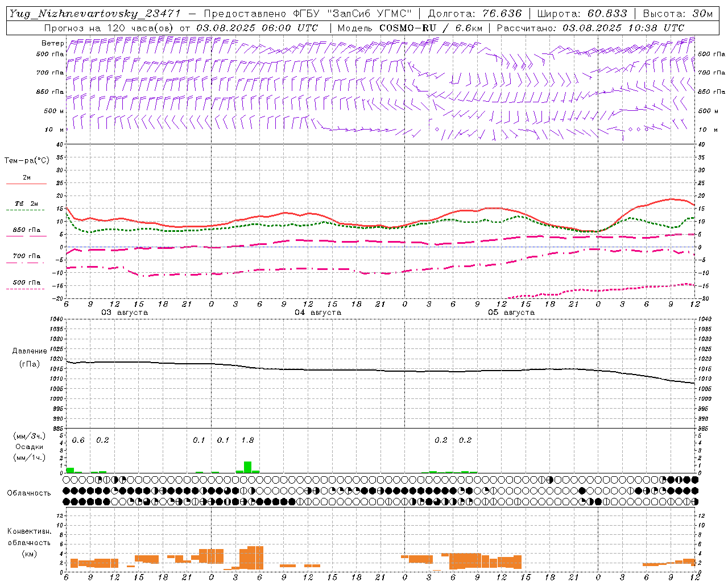Click the date label 03 августа
The image size is (728, 582).
tap(125, 313)
